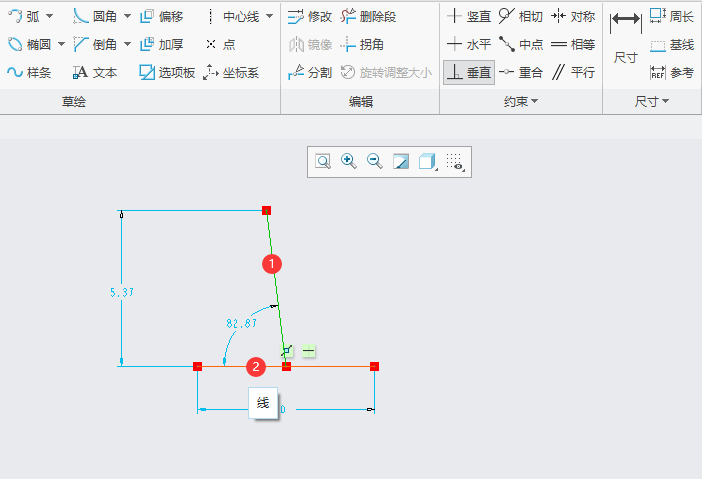Apply the 中点 (Midpoint) constraint
This screenshot has width=702, height=479.
tap(521, 44)
